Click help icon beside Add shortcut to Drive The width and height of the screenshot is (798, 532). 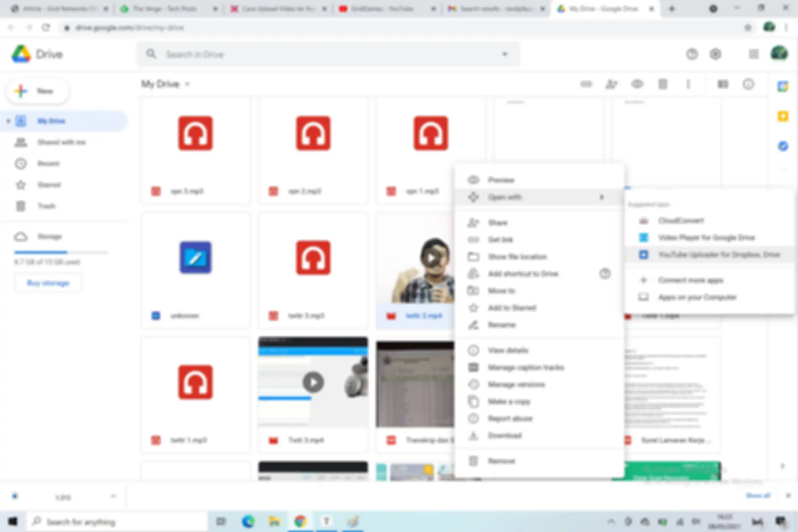[605, 274]
